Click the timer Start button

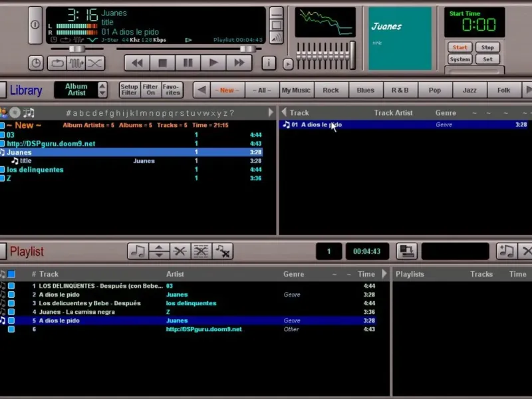coord(460,47)
